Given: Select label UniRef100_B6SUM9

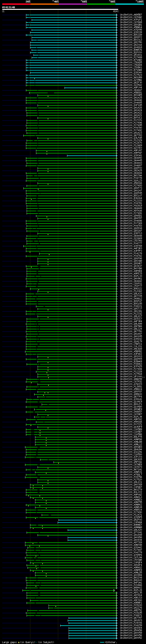Looking at the screenshot, I should pos(131,77).
